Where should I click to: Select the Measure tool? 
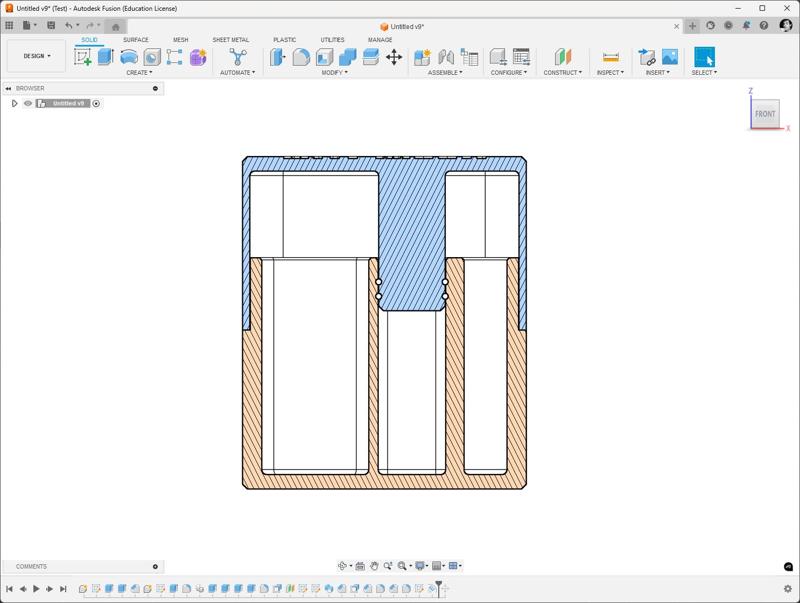tap(611, 57)
